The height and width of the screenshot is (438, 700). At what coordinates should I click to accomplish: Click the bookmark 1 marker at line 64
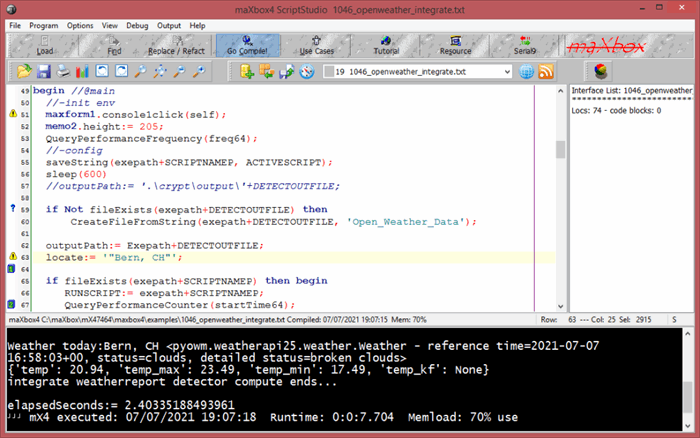[11, 268]
